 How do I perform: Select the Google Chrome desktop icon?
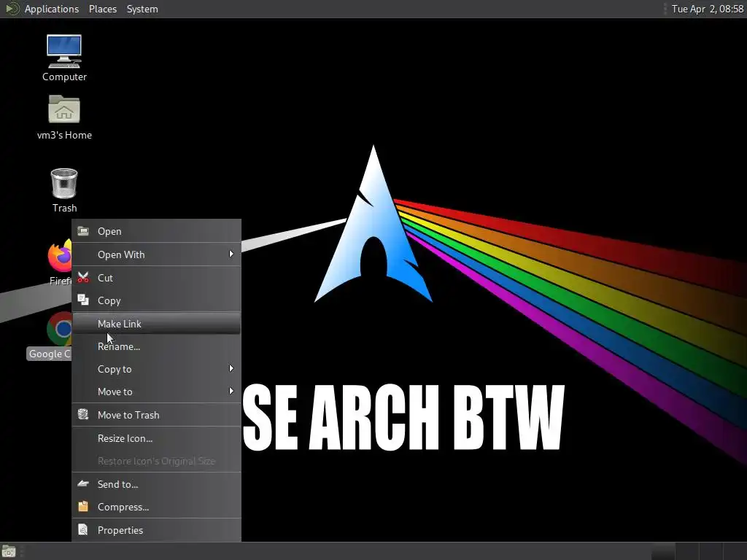point(59,329)
